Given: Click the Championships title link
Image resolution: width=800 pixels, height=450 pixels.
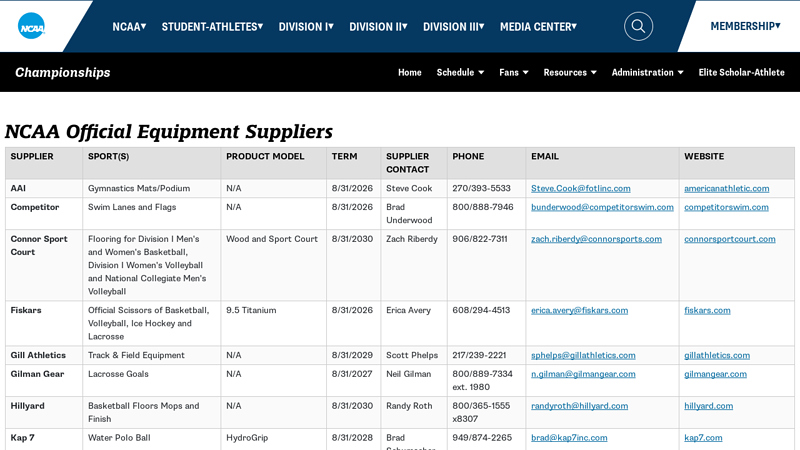Looking at the screenshot, I should tap(62, 72).
